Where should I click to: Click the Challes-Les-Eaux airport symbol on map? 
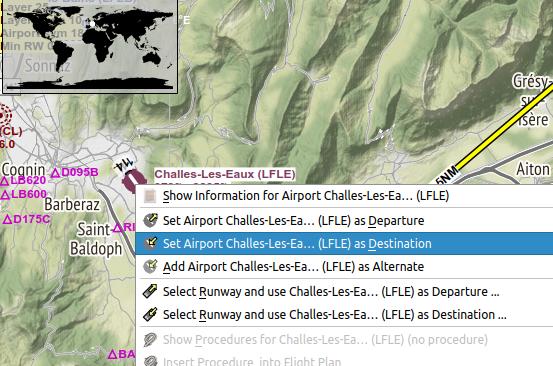(x=132, y=178)
